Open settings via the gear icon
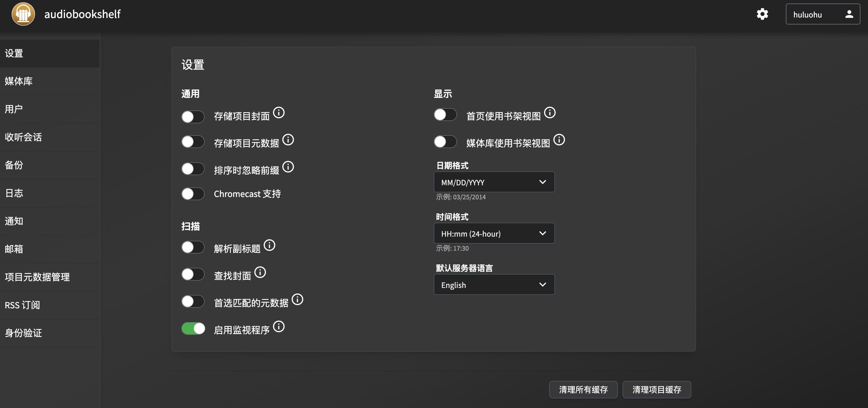 [x=762, y=14]
